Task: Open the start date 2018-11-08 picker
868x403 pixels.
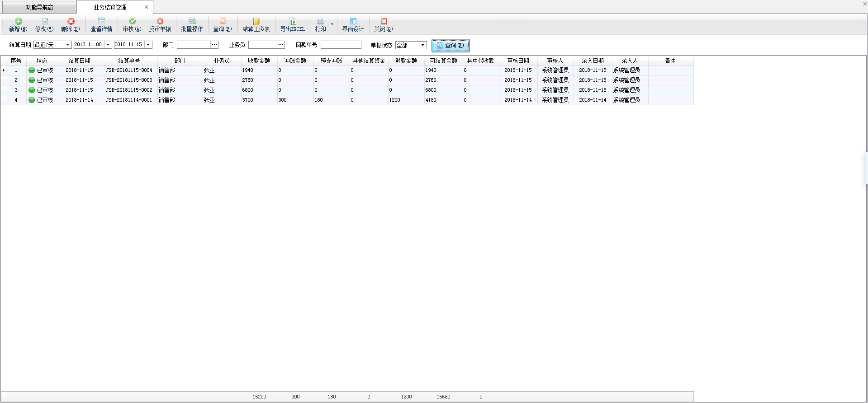Action: (x=108, y=45)
